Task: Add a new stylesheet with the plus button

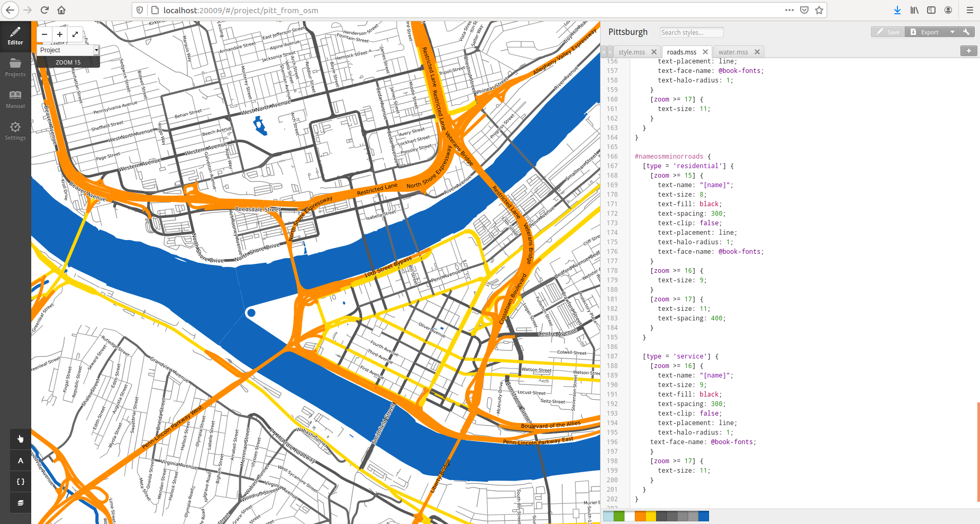Action: pos(968,51)
